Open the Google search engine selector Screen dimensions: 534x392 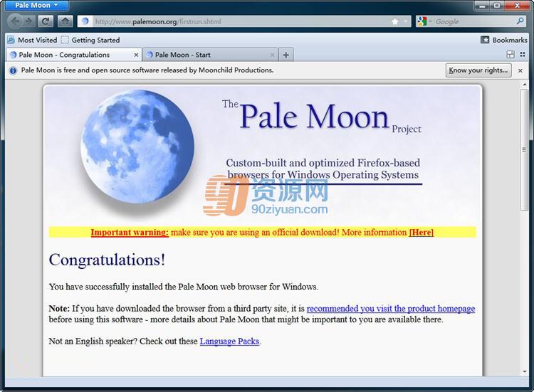[424, 21]
